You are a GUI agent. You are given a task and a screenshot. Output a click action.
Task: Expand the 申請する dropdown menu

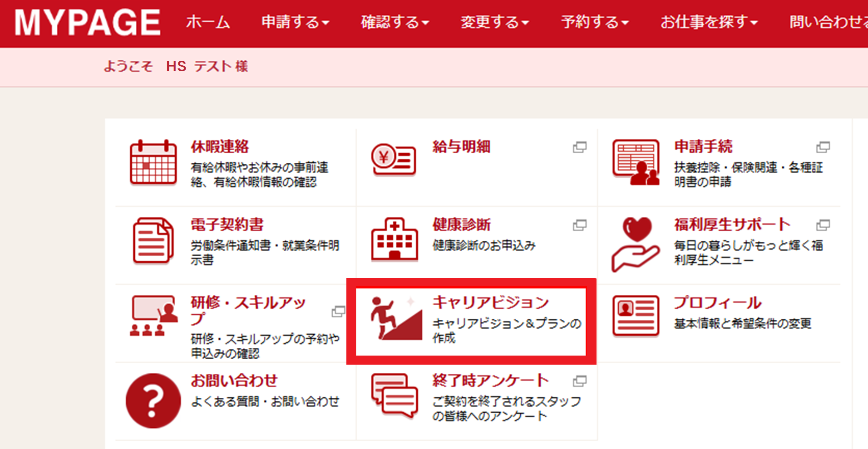(295, 22)
